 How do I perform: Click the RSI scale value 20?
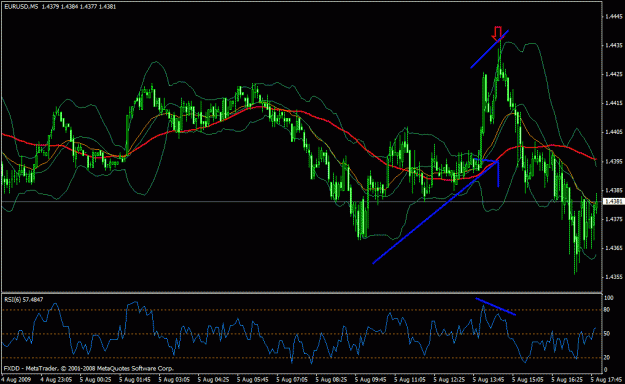[x=607, y=358]
